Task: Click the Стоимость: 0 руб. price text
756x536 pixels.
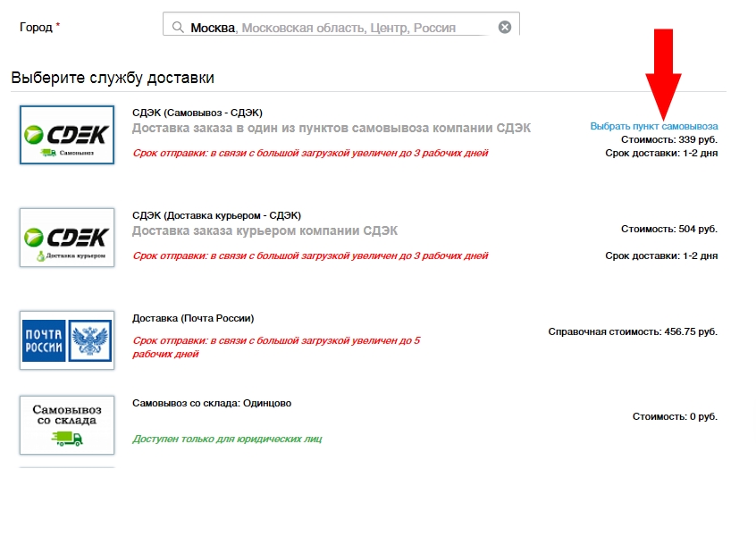Action: click(675, 416)
